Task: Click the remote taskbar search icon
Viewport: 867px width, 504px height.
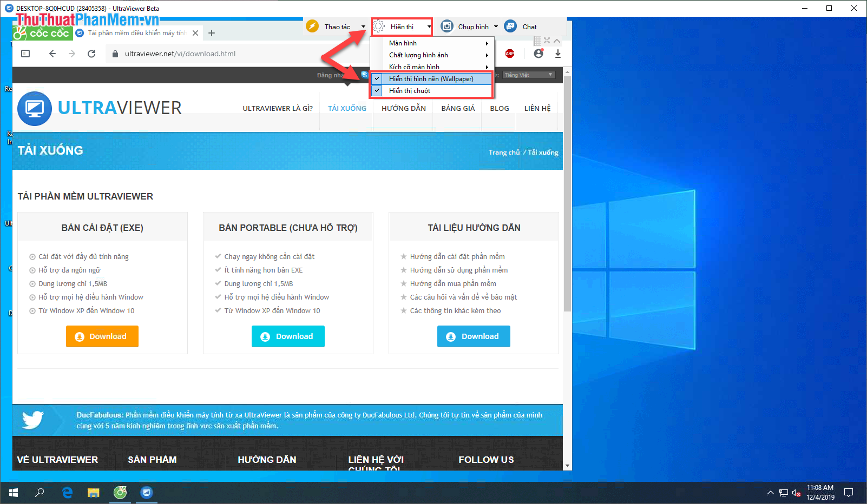Action: tap(40, 493)
